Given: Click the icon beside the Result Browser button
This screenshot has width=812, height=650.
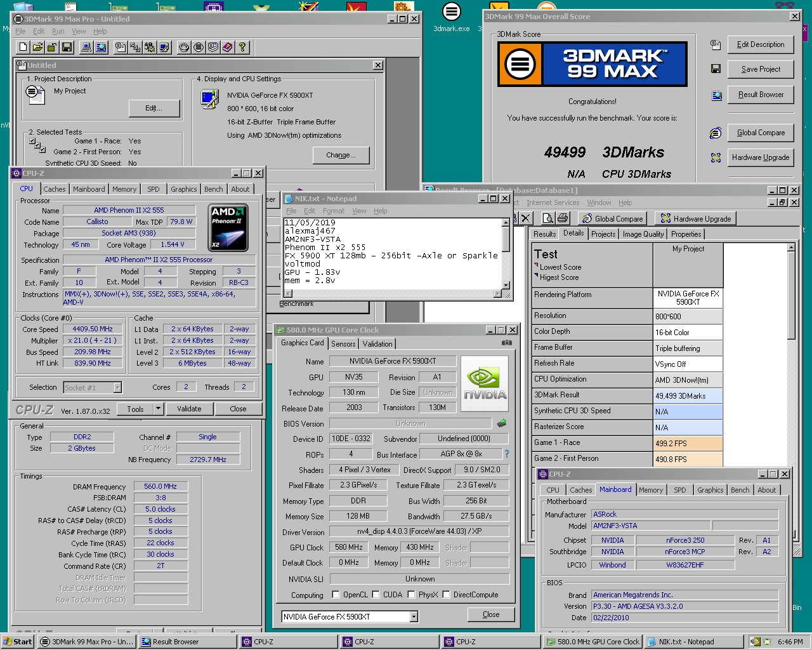Looking at the screenshot, I should coord(716,95).
